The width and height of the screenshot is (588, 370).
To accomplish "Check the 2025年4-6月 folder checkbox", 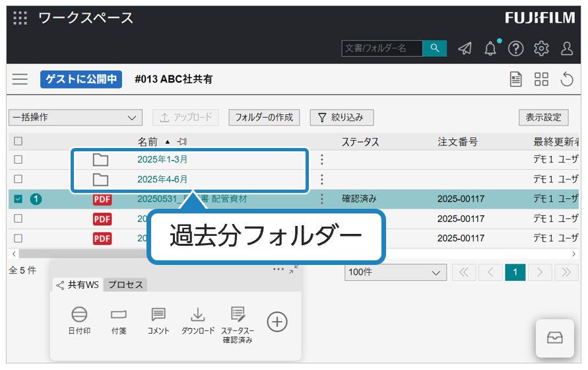I will coord(18,179).
